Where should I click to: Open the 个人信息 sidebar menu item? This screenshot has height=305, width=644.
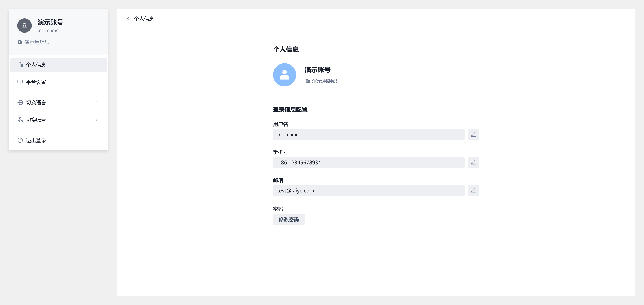[x=58, y=65]
